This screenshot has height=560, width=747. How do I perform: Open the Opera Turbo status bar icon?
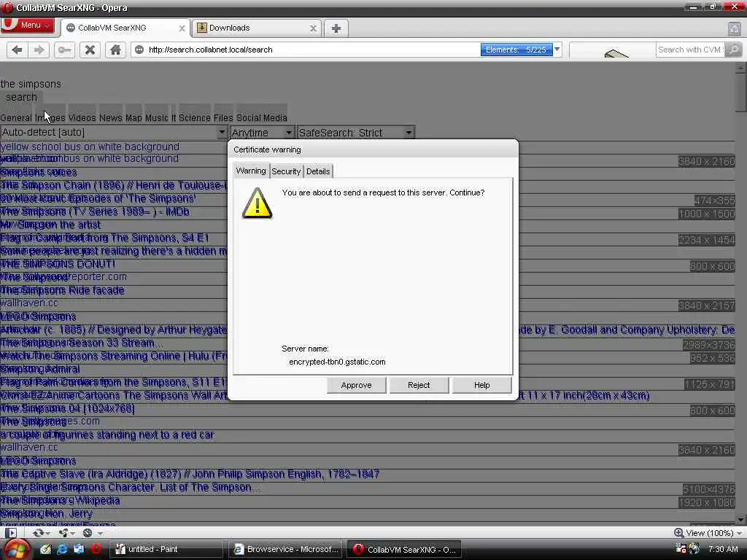pos(88,533)
